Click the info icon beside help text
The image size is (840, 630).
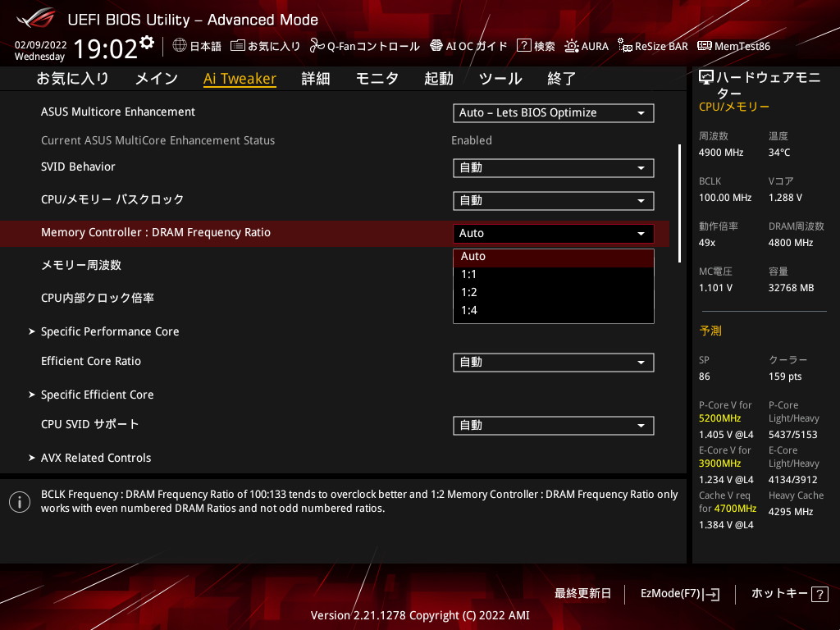click(x=20, y=502)
